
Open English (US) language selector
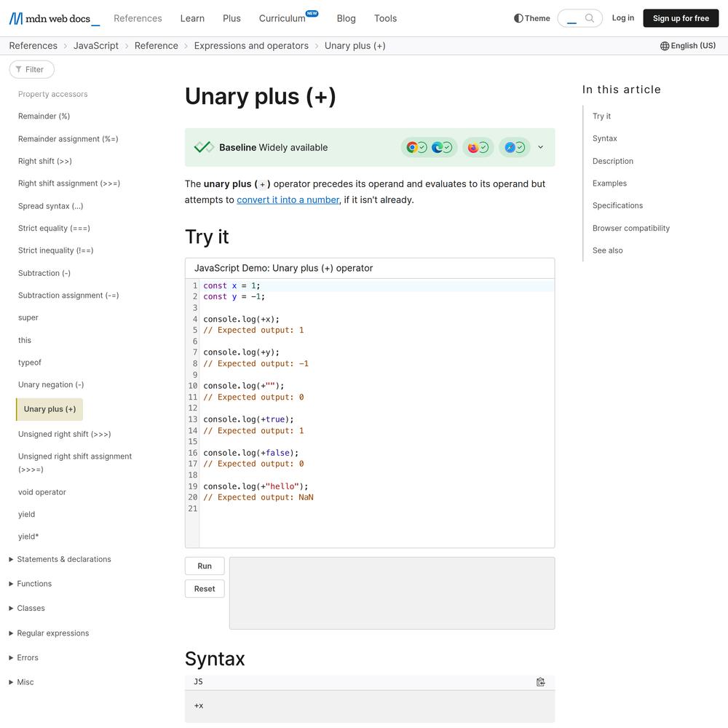tap(688, 45)
